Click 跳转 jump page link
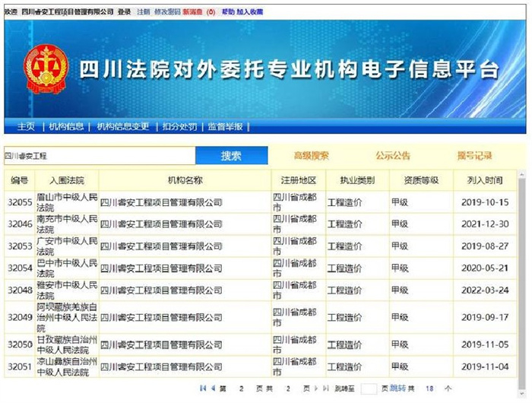Screen dimensions: 532x403 [x=397, y=388]
